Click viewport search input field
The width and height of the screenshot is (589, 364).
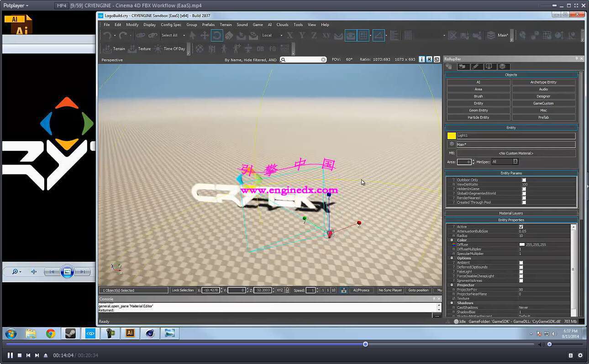[x=303, y=59]
